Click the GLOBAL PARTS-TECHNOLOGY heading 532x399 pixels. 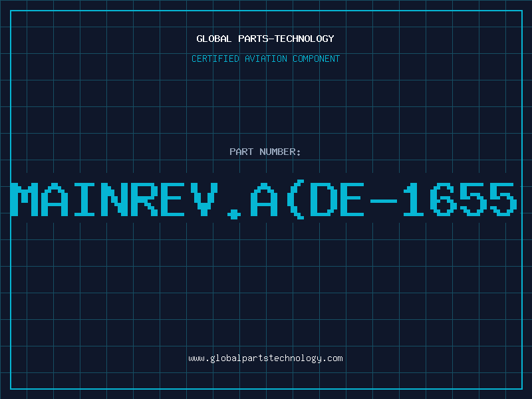[x=265, y=39]
